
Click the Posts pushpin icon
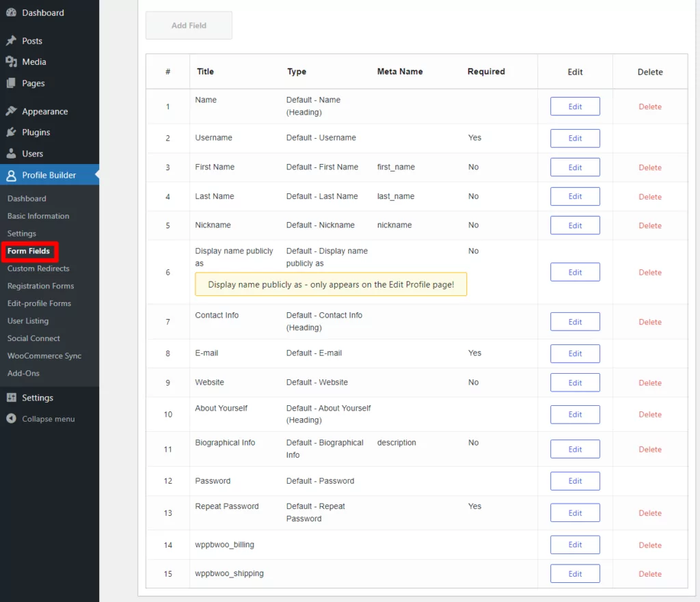[11, 40]
